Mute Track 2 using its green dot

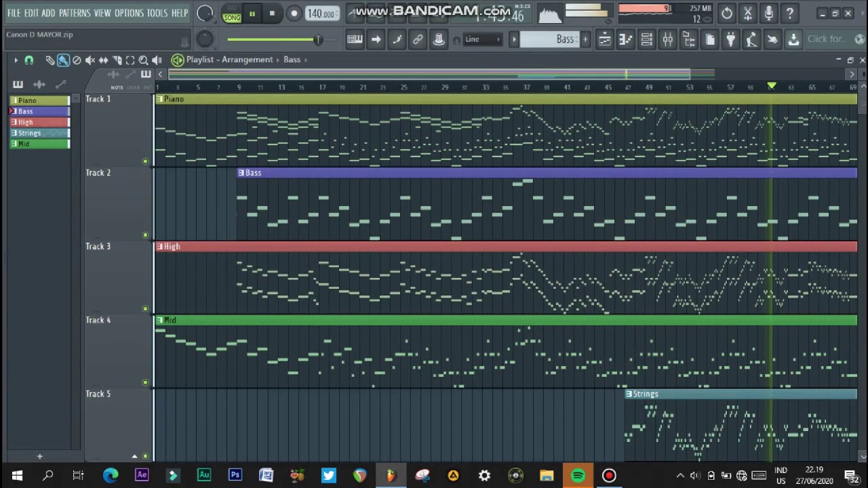[x=145, y=235]
